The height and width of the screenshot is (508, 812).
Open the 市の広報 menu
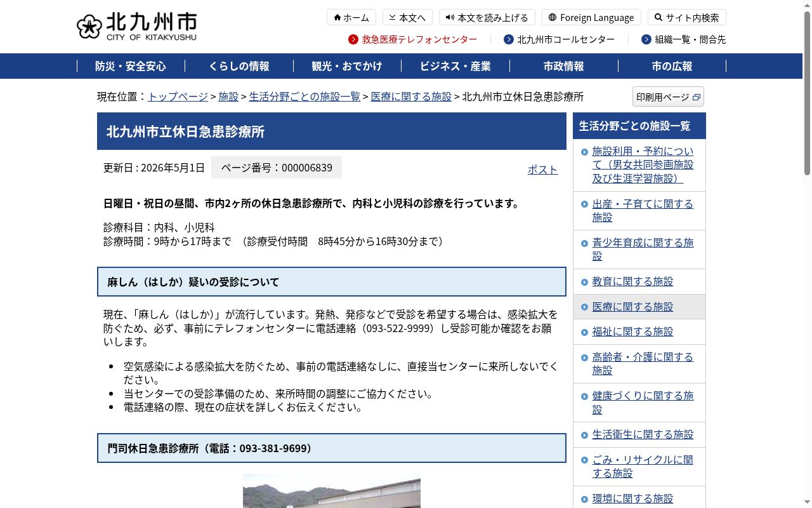pos(672,66)
